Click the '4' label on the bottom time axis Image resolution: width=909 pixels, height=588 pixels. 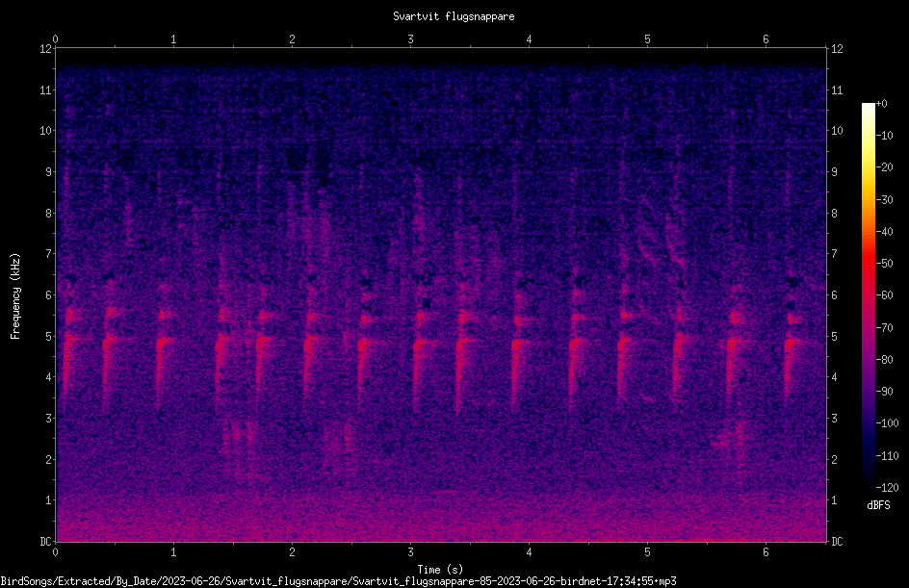coord(529,552)
